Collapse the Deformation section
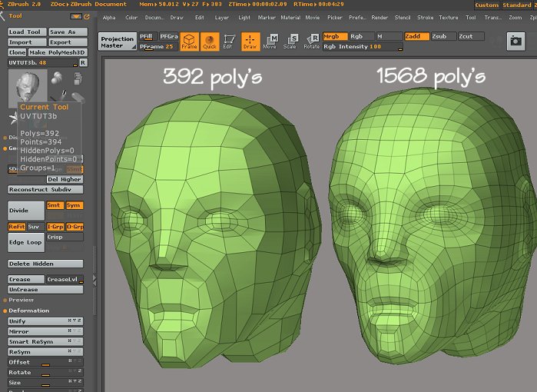The image size is (537, 392). pyautogui.click(x=28, y=311)
